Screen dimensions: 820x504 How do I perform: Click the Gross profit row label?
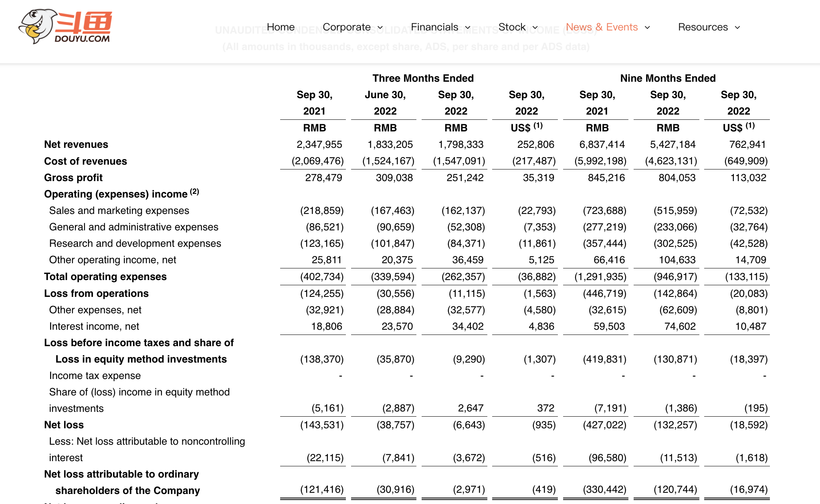(73, 178)
